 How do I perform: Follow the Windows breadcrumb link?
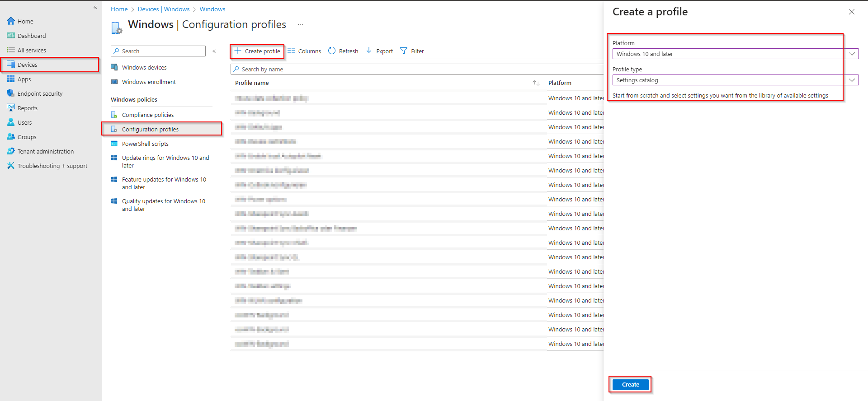pos(212,9)
